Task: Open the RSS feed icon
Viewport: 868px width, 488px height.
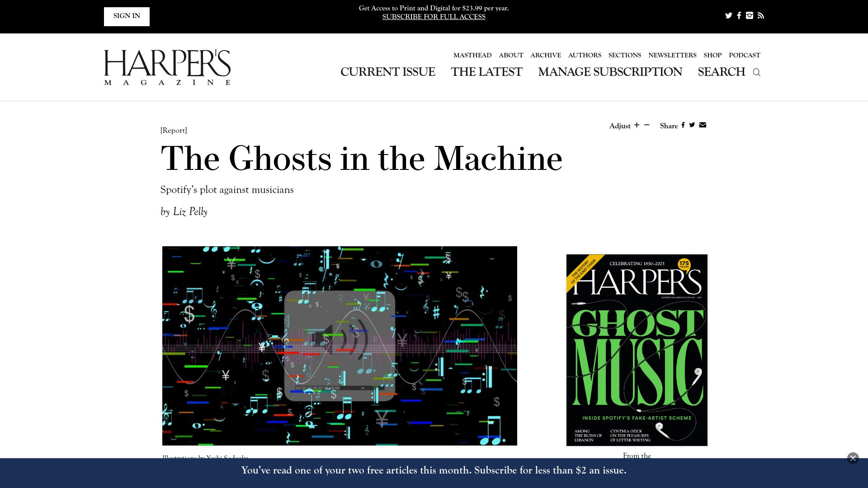Action: (x=761, y=15)
